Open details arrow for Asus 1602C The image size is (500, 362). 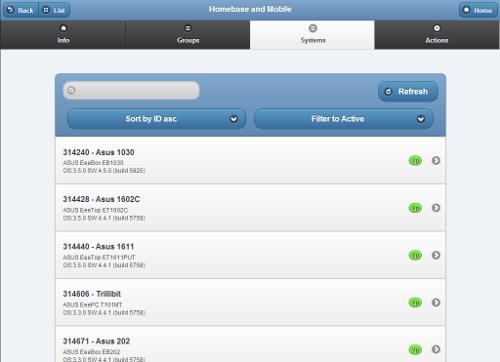point(436,208)
